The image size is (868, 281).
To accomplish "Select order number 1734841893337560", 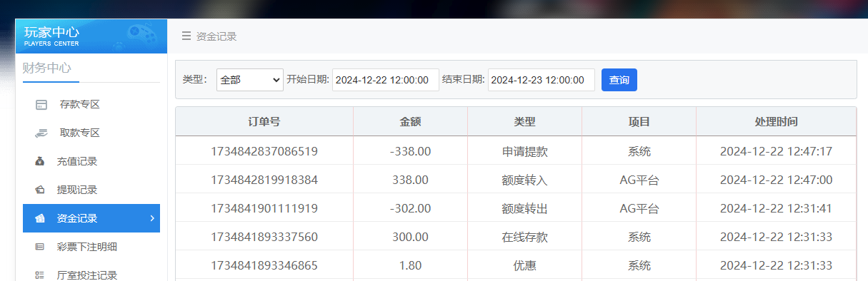I will (x=264, y=237).
